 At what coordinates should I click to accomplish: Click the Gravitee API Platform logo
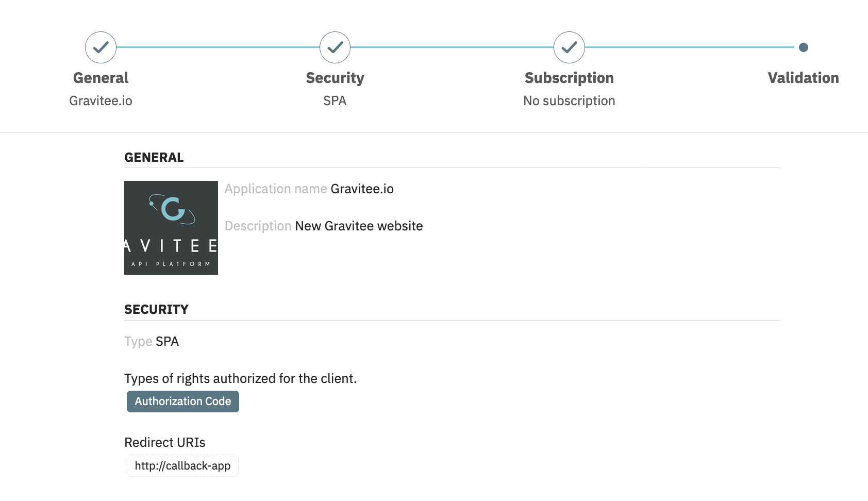coord(171,227)
